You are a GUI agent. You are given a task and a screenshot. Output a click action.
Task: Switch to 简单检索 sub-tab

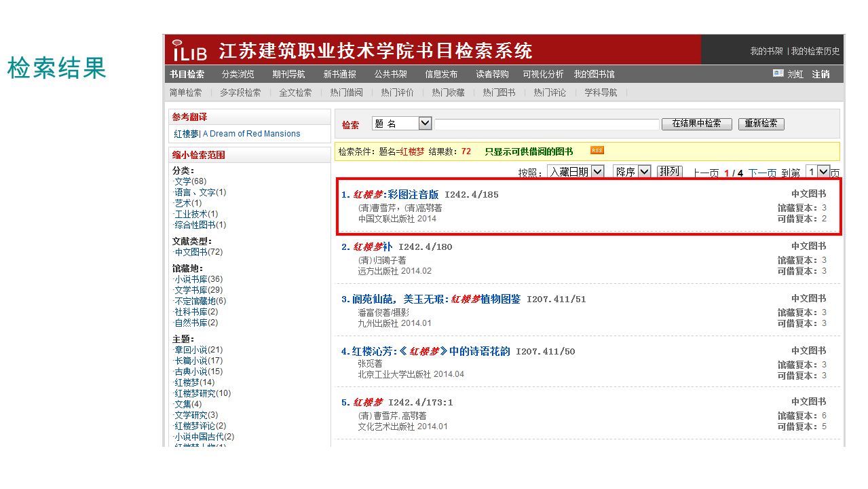[186, 92]
